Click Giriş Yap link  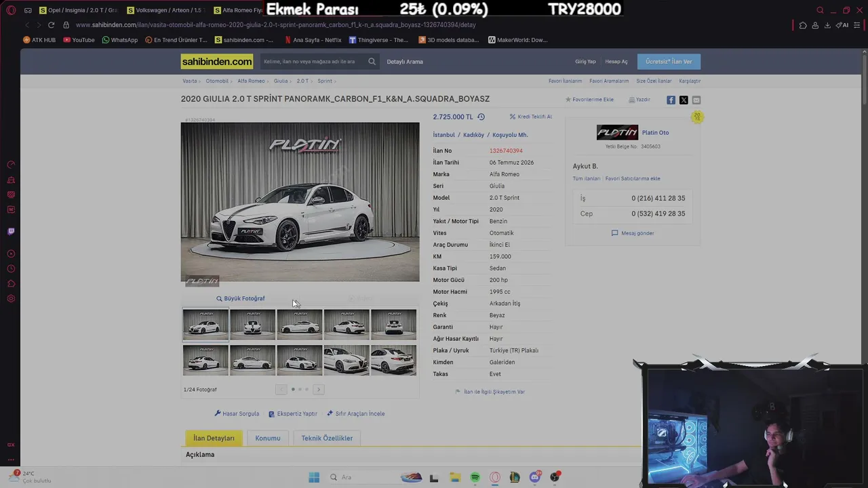pos(585,62)
